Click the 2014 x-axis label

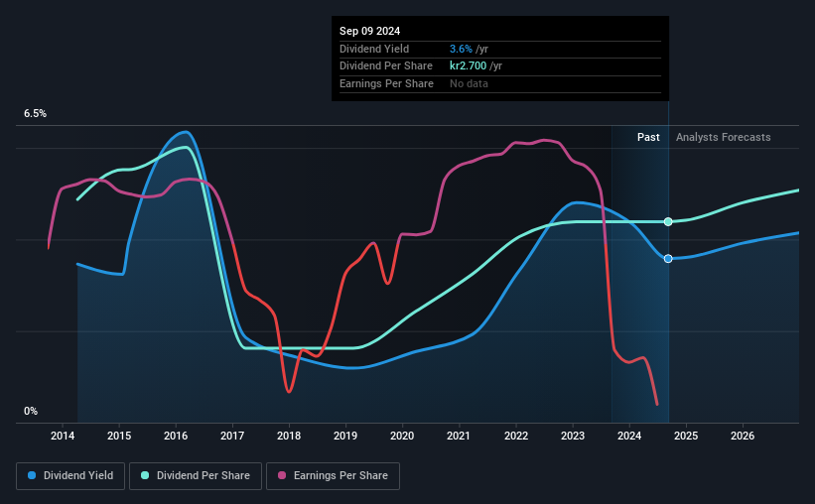(x=63, y=436)
